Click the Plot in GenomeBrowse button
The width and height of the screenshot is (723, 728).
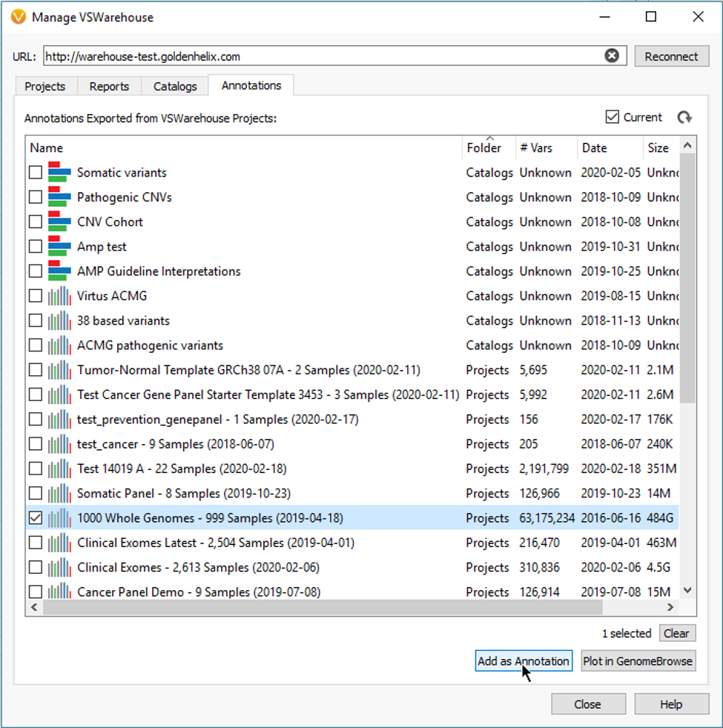(x=638, y=661)
